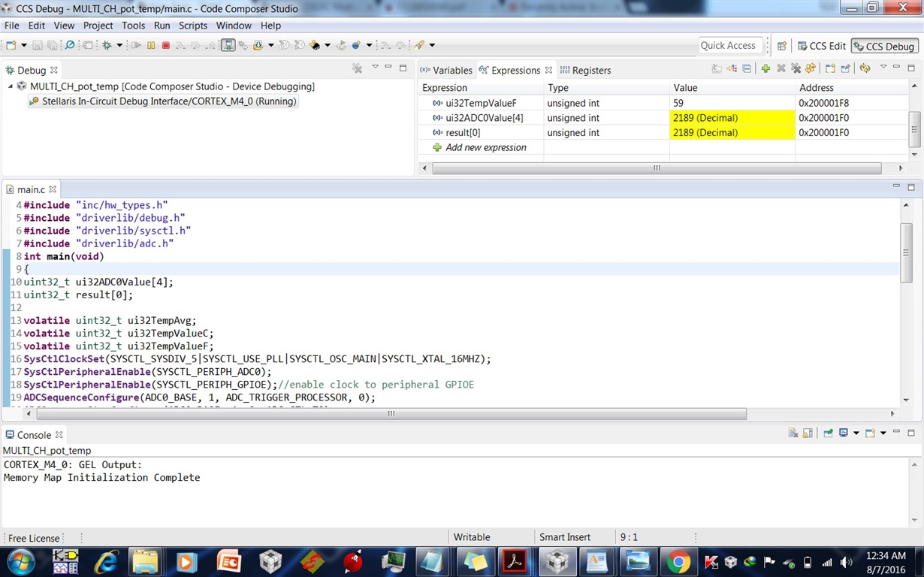Open the New Console View dropdown arrow
This screenshot has width=924, height=577.
(x=883, y=434)
